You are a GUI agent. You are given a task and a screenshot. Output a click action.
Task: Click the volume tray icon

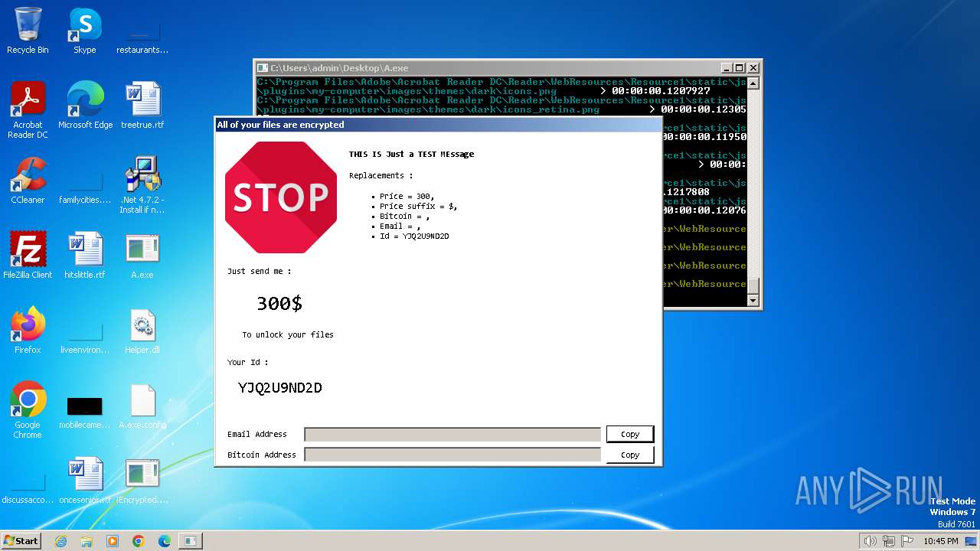point(870,541)
